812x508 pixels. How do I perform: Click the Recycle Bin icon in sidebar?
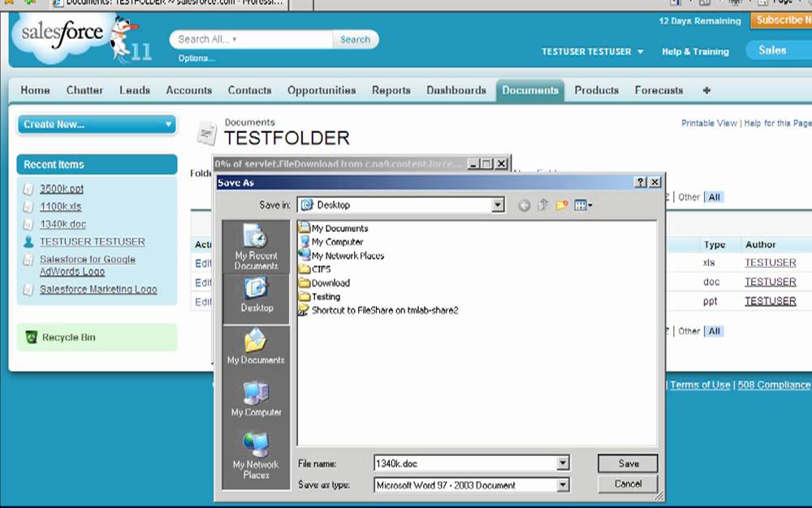[31, 338]
